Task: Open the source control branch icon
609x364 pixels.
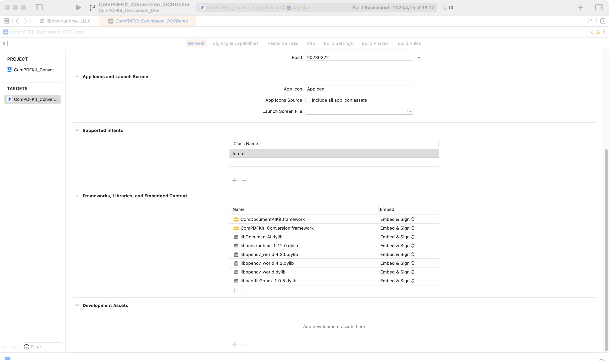Action: click(x=92, y=8)
